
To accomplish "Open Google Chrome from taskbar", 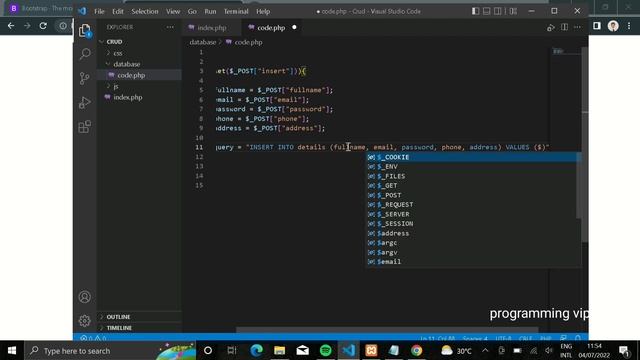I will click(417, 351).
